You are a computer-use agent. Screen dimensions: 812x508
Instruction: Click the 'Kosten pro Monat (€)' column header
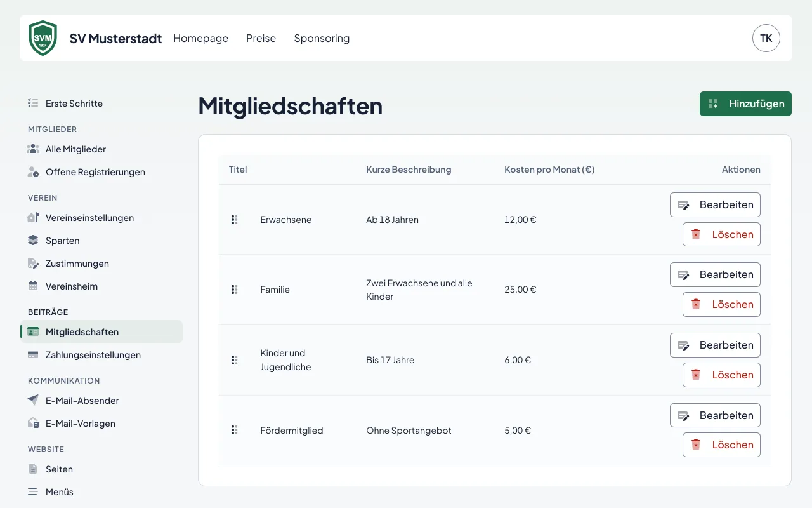point(549,170)
